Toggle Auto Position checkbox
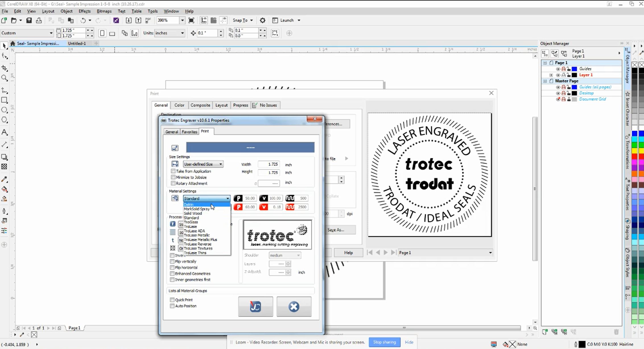 tap(172, 306)
